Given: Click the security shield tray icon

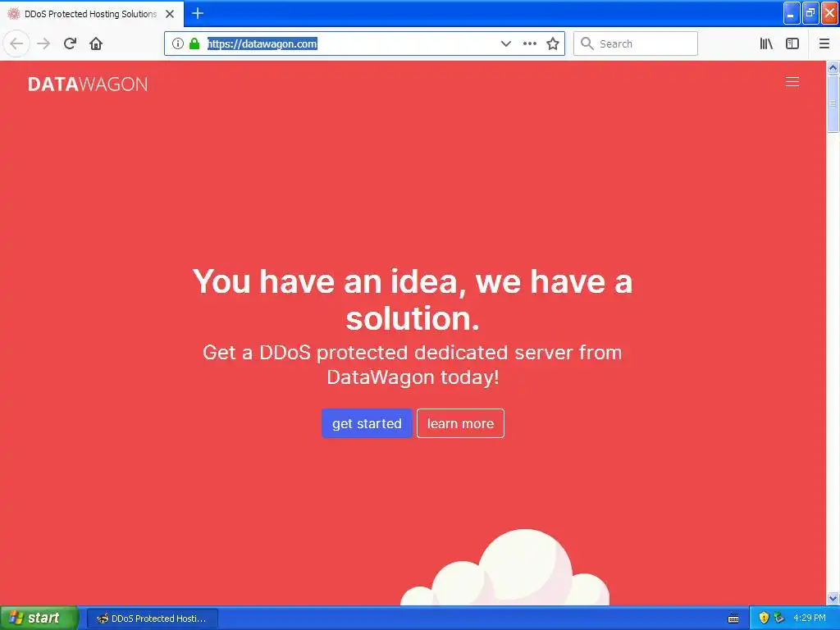Looking at the screenshot, I should [x=764, y=618].
